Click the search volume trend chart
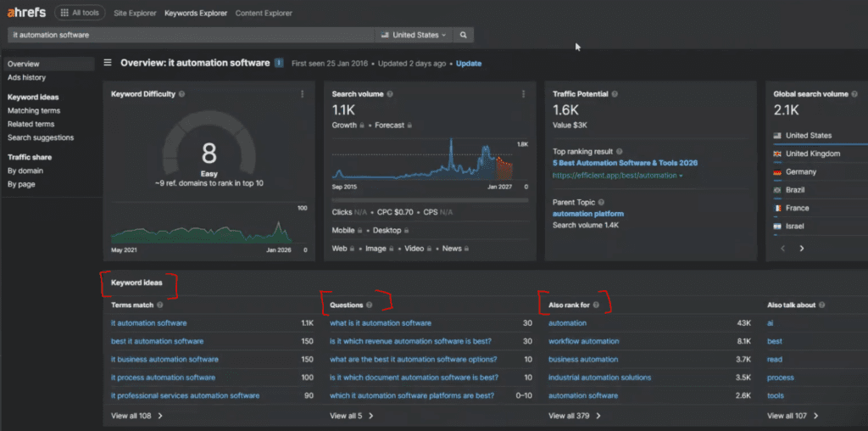Image resolution: width=868 pixels, height=431 pixels. point(422,160)
